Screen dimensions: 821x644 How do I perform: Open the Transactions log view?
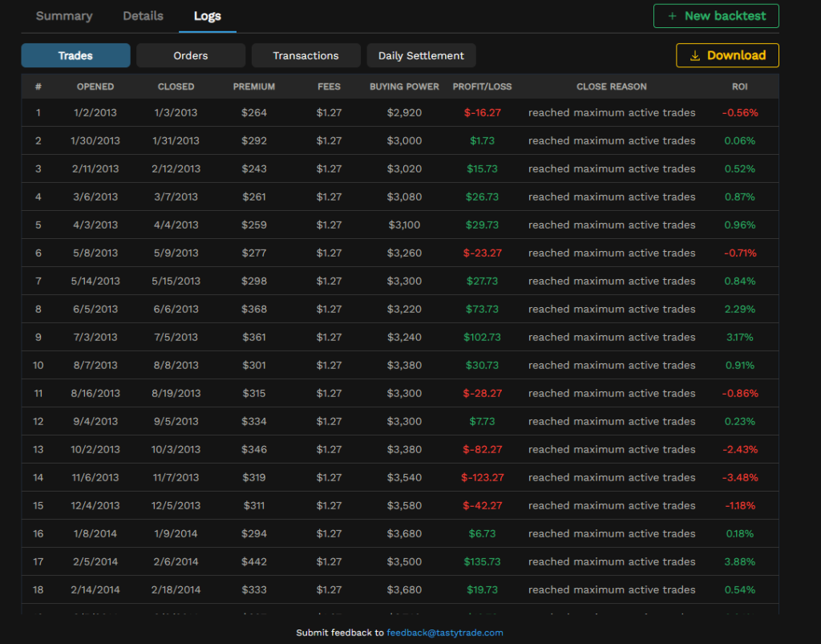tap(305, 55)
